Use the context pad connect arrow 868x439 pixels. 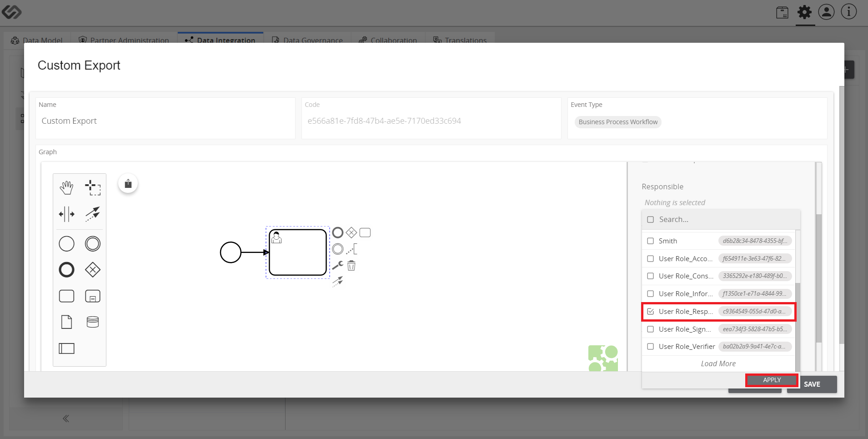click(x=337, y=282)
